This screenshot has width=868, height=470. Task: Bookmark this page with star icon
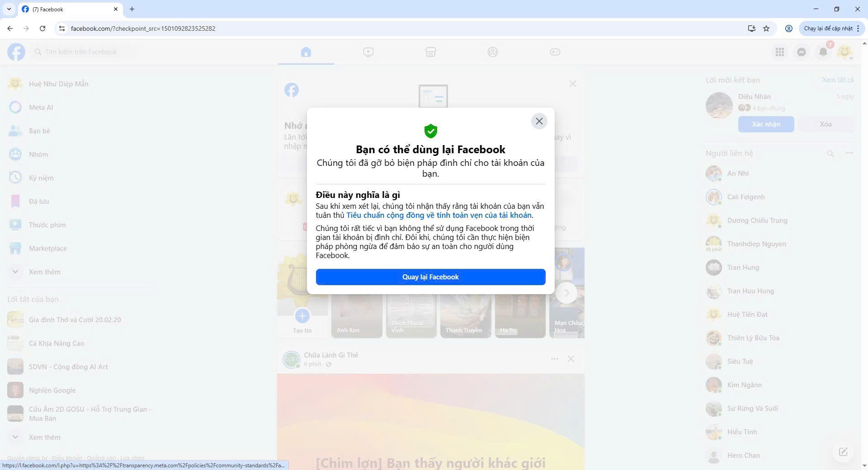(766, 28)
